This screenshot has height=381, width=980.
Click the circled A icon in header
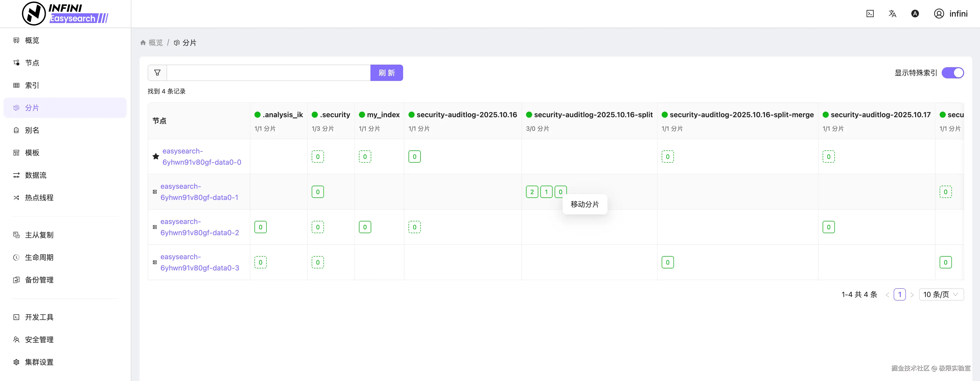click(x=915, y=14)
